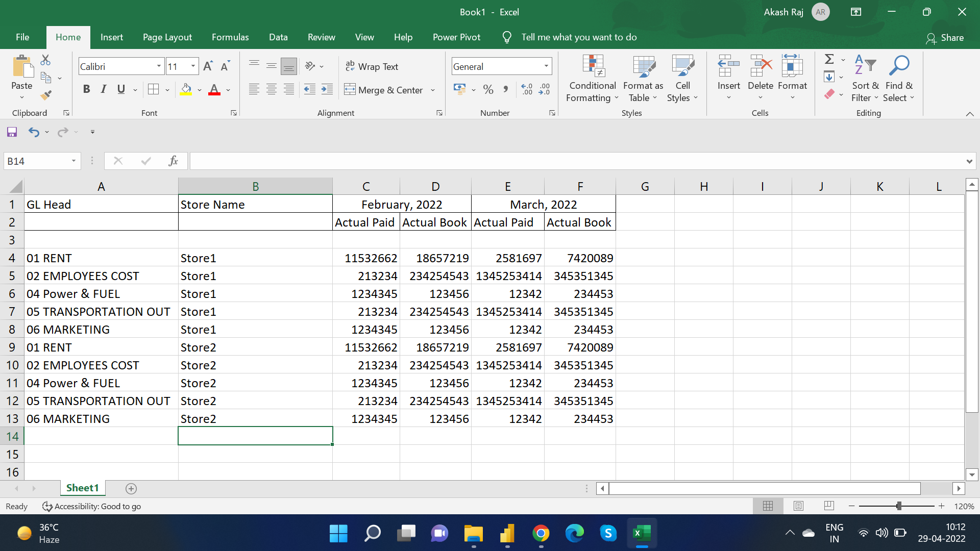Click the Increase Font Size icon
The height and width of the screenshot is (551, 980).
pyautogui.click(x=208, y=66)
